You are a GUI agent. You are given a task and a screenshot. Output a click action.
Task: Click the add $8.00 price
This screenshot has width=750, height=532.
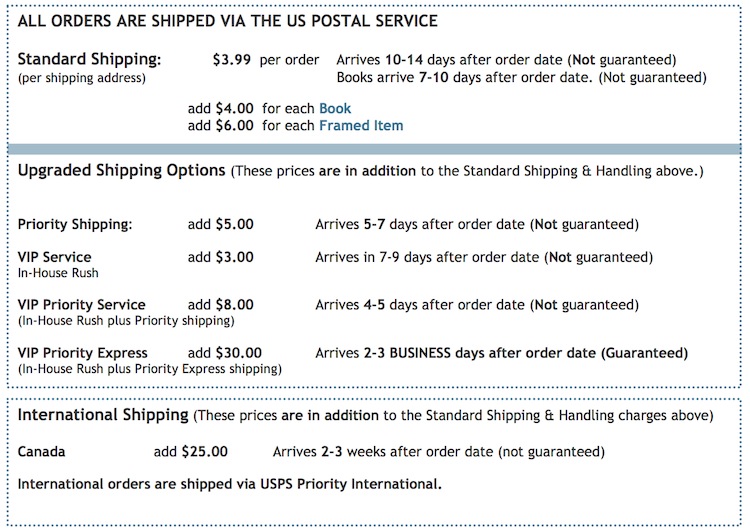pos(221,305)
